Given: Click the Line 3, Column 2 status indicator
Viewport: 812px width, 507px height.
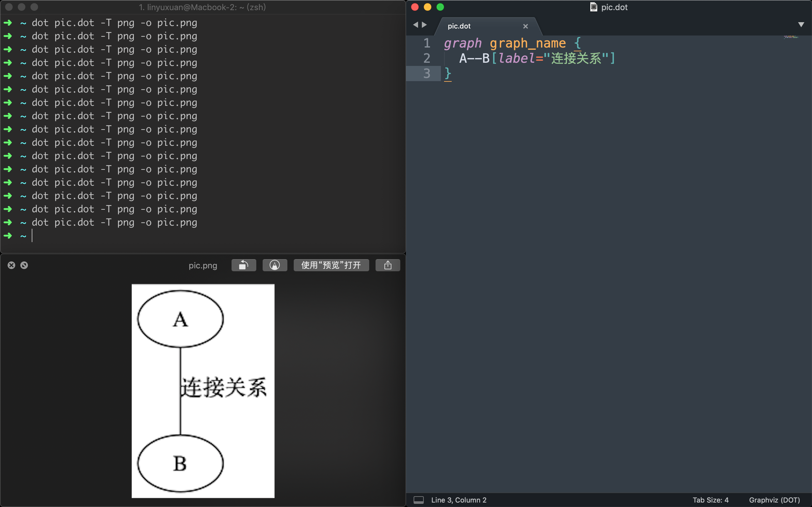Looking at the screenshot, I should click(458, 500).
